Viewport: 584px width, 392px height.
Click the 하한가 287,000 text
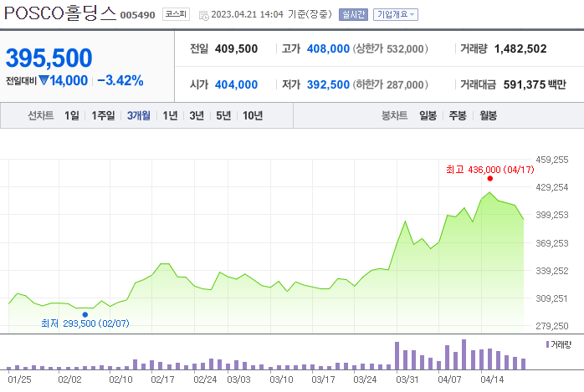click(391, 84)
